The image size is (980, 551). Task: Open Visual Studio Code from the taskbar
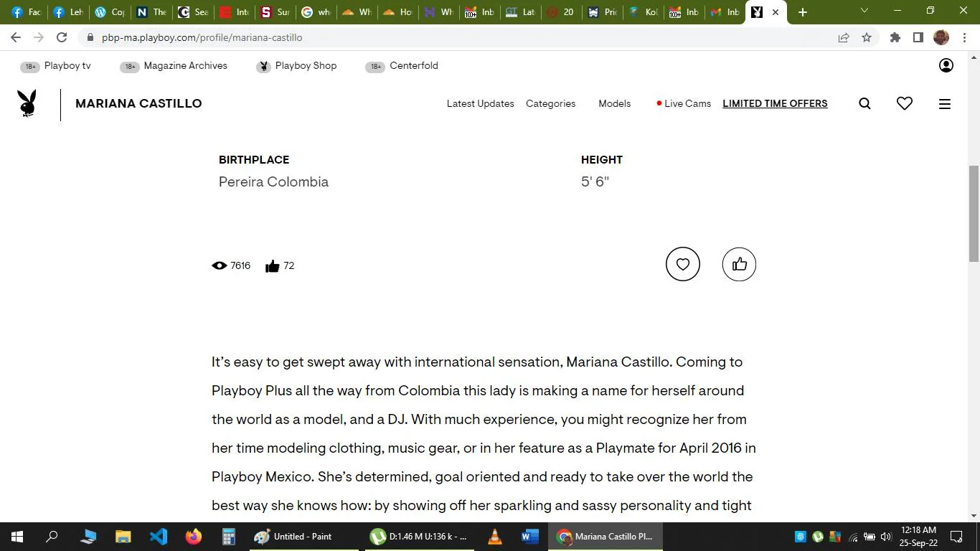tap(159, 537)
